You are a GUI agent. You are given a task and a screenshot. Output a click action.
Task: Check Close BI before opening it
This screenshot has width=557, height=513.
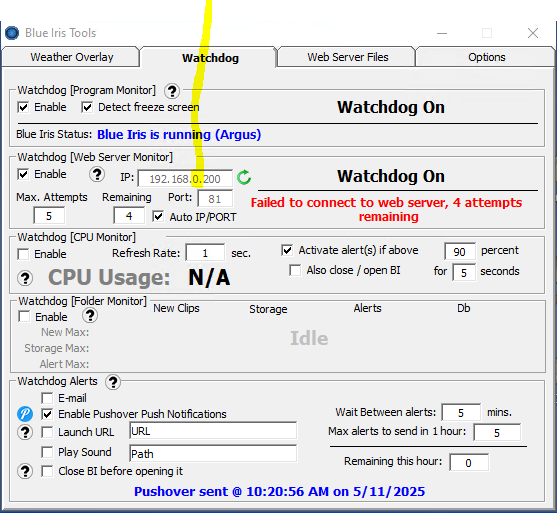(47, 471)
